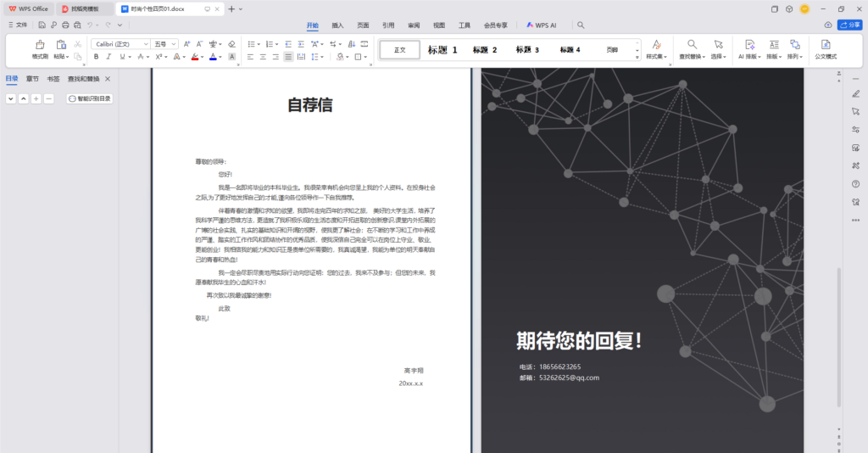Align paragraph text right
868x453 pixels.
(275, 57)
